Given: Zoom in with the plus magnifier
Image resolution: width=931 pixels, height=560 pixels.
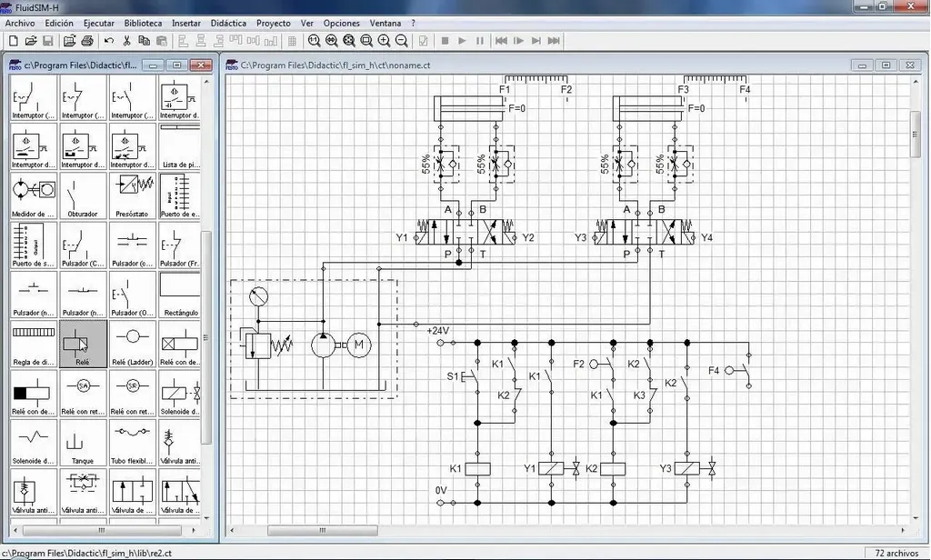Looking at the screenshot, I should (x=385, y=41).
